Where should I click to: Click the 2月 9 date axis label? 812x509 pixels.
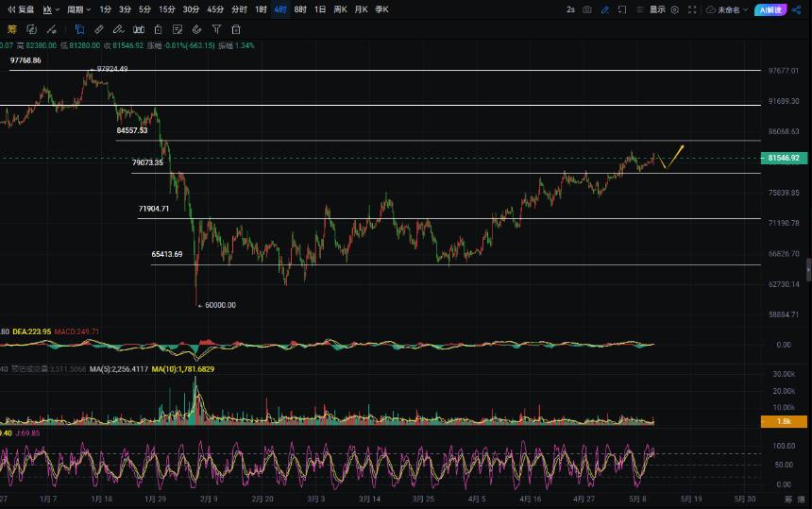[x=209, y=499]
